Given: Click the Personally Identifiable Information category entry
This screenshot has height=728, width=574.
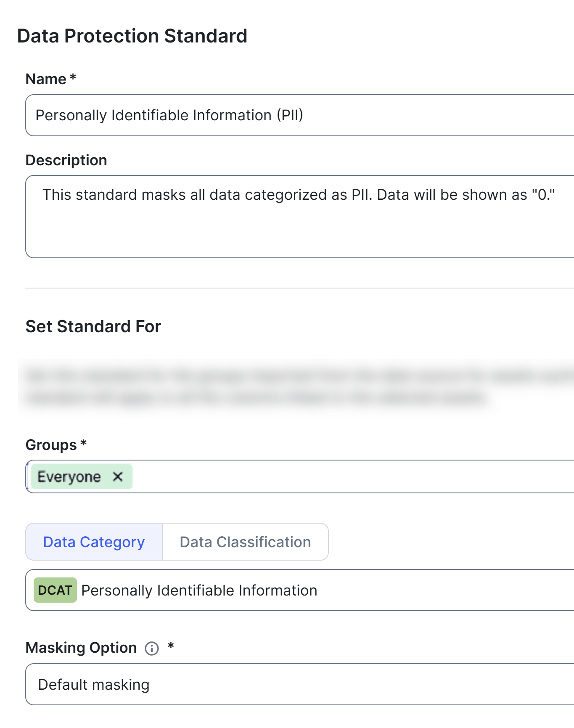Looking at the screenshot, I should coord(199,590).
